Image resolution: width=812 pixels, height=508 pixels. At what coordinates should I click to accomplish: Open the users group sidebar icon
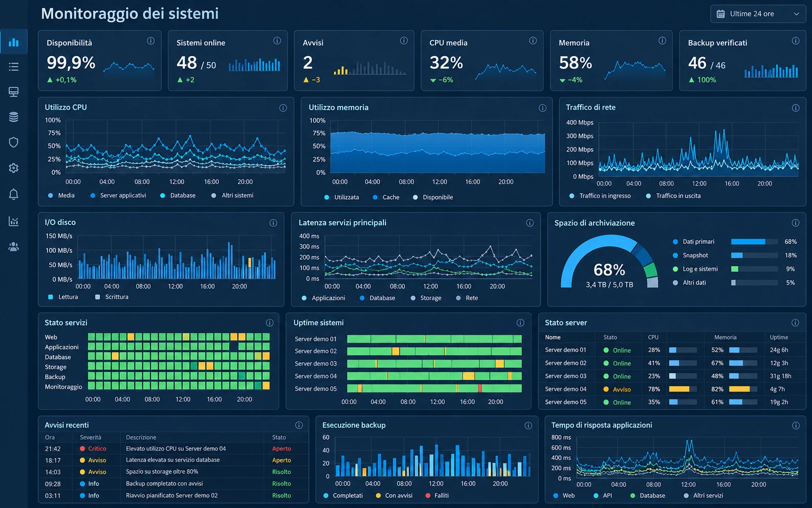coord(14,247)
